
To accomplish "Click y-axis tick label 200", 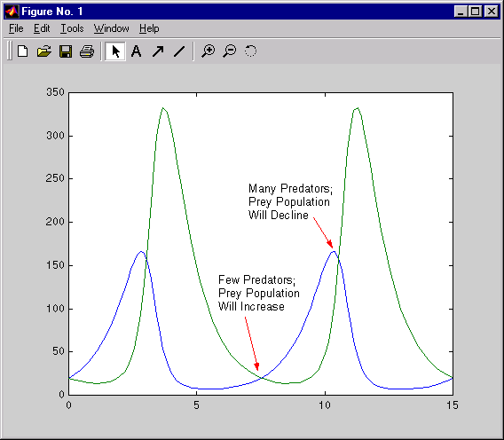I will coord(55,222).
